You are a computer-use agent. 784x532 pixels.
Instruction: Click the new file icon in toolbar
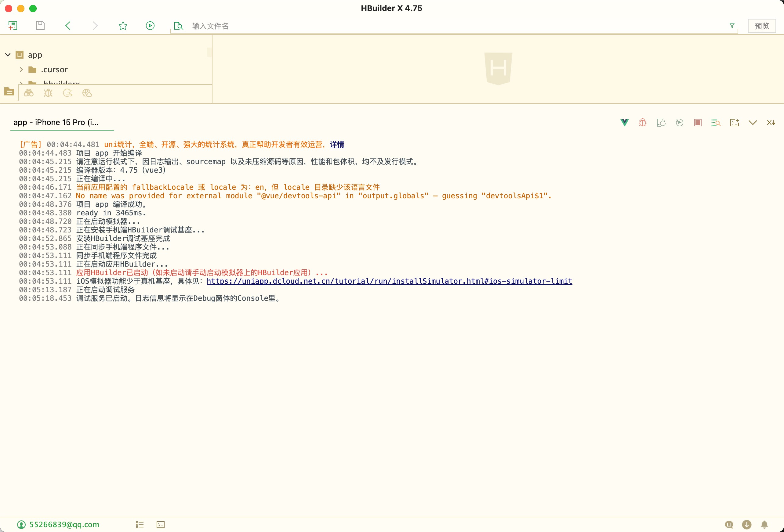[13, 26]
